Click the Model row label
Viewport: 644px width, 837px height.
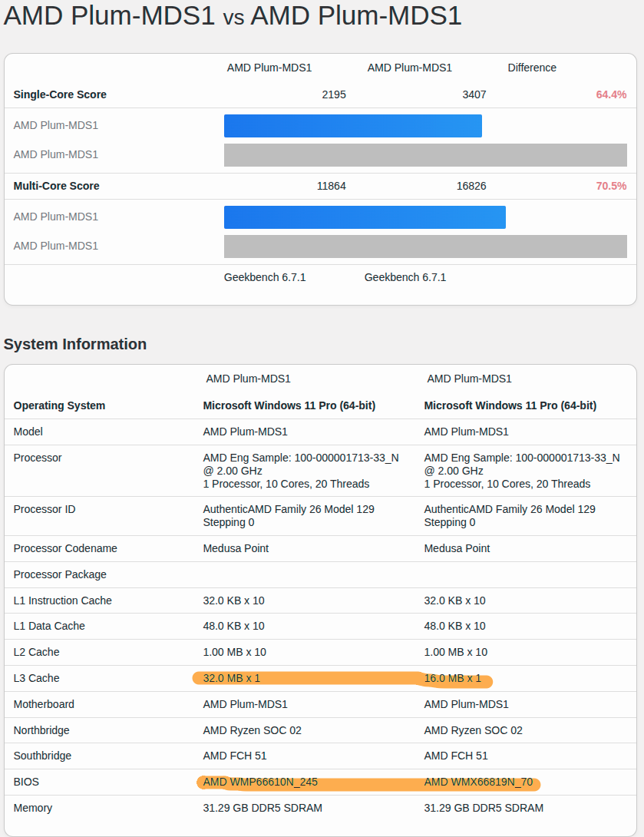pos(28,432)
